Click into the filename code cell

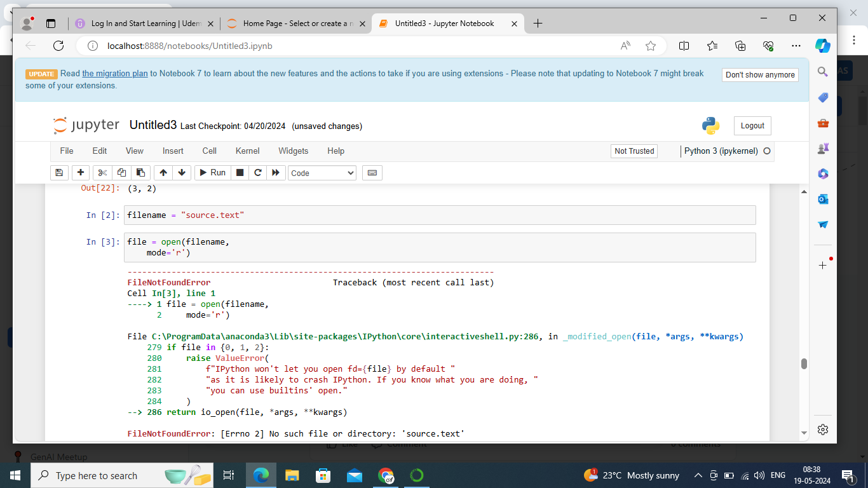tap(438, 215)
